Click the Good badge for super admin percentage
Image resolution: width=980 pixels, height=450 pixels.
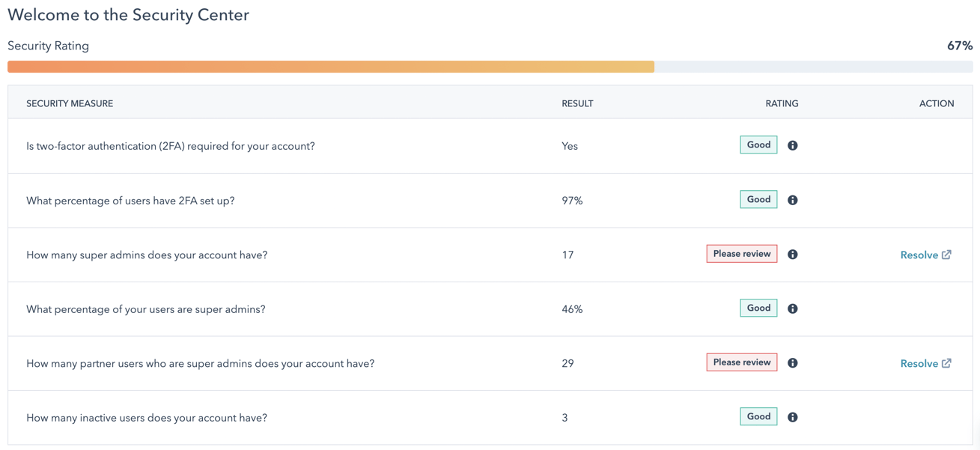tap(758, 308)
